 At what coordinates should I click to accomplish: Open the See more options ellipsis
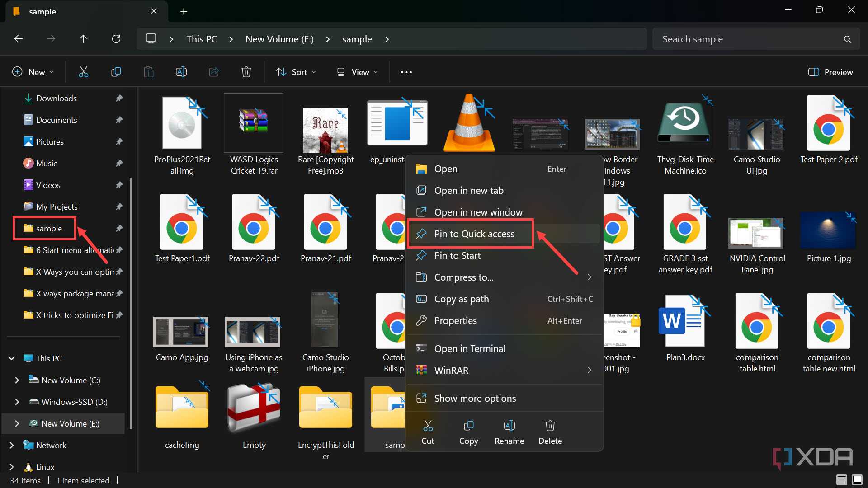click(406, 72)
